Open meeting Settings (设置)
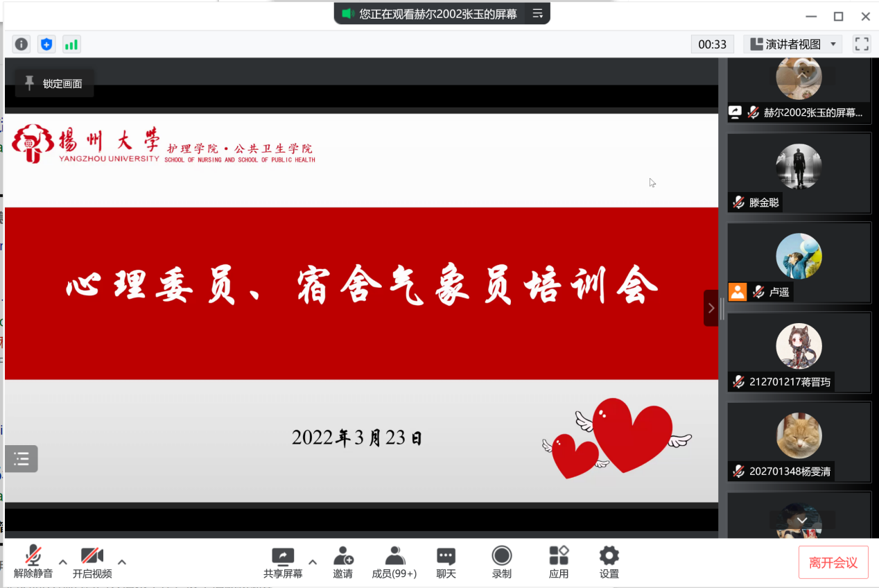This screenshot has width=879, height=588. tap(609, 562)
